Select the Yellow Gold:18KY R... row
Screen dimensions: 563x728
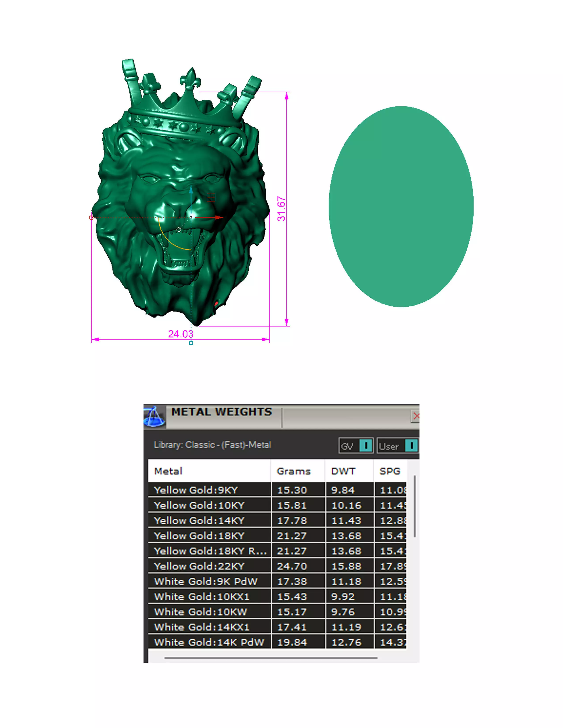pyautogui.click(x=277, y=551)
